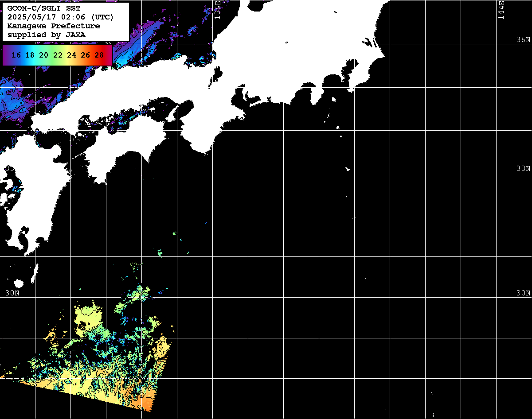The width and height of the screenshot is (532, 419).
Task: Click the 28 value on color scale
Action: pyautogui.click(x=99, y=55)
